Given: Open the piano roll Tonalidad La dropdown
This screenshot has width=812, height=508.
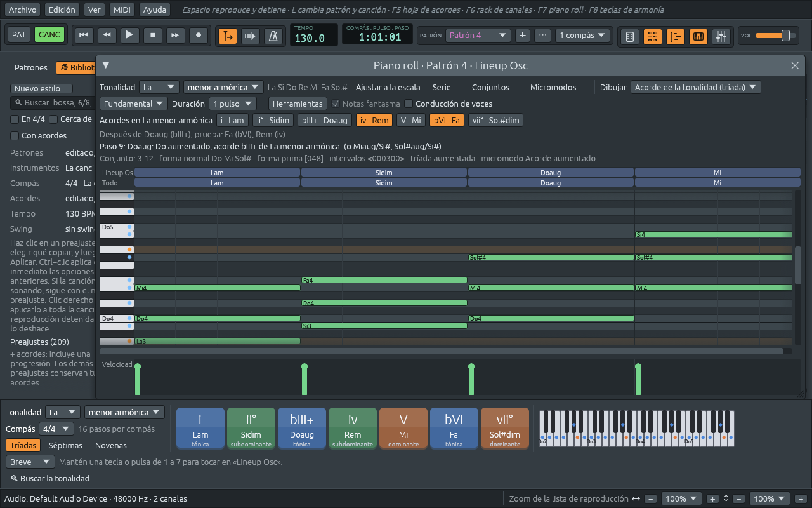Looking at the screenshot, I should pyautogui.click(x=160, y=88).
